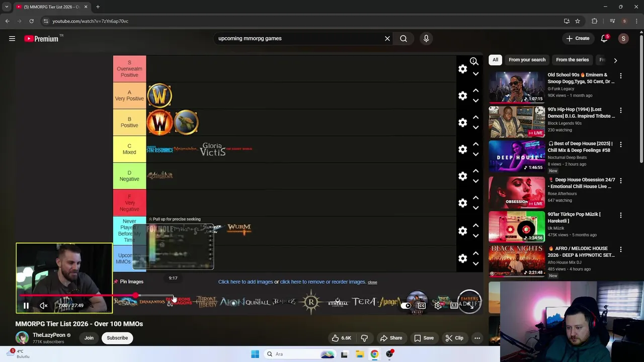644x362 pixels.
Task: Show video info cards icon
Action: coord(473,61)
